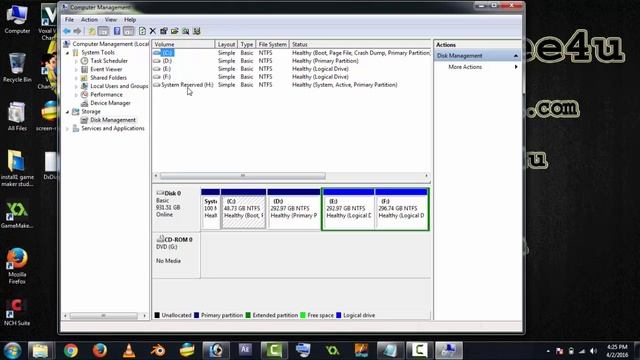Screen dimensions: 640x360
Task: Expand the Performance node arrow
Action: pyautogui.click(x=76, y=95)
